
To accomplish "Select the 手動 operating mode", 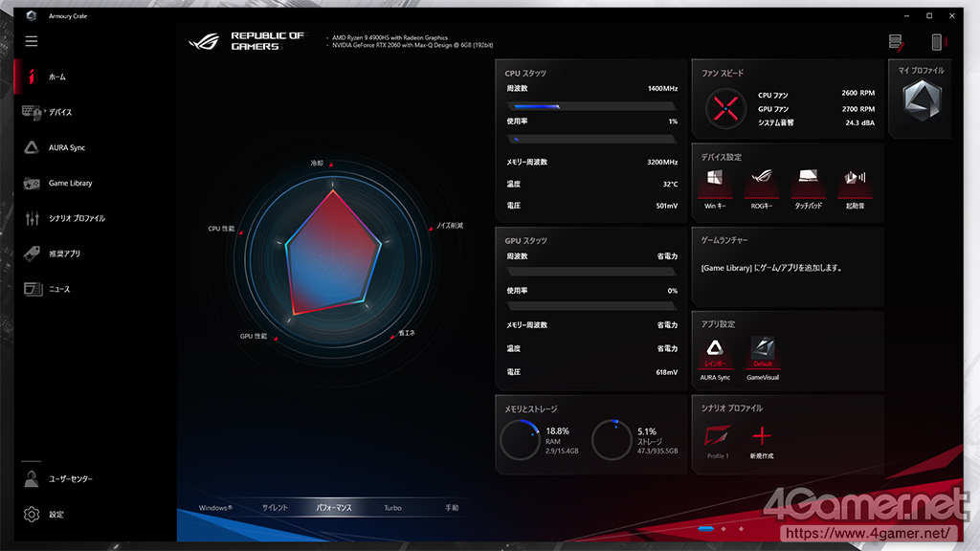I will coord(452,508).
